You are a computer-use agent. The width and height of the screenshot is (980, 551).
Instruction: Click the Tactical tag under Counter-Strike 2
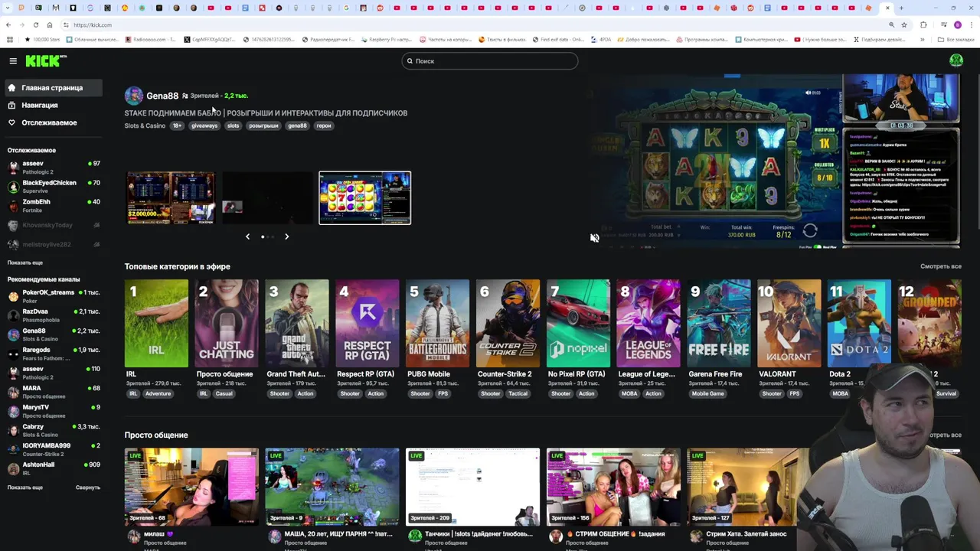(x=518, y=393)
